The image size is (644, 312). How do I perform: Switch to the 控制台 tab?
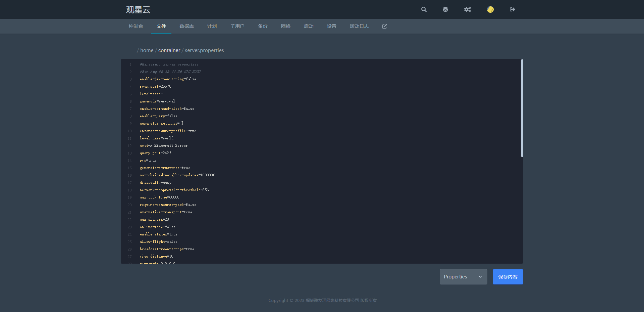point(136,26)
